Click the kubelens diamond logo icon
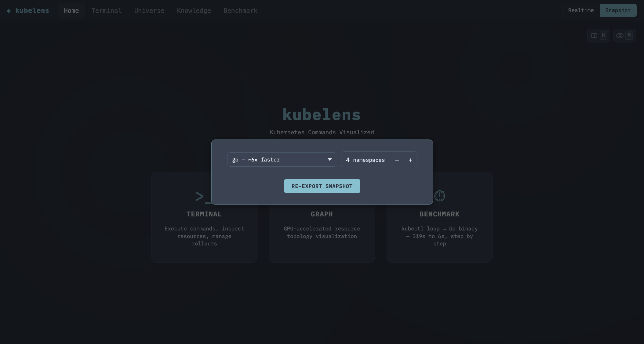 (x=9, y=11)
